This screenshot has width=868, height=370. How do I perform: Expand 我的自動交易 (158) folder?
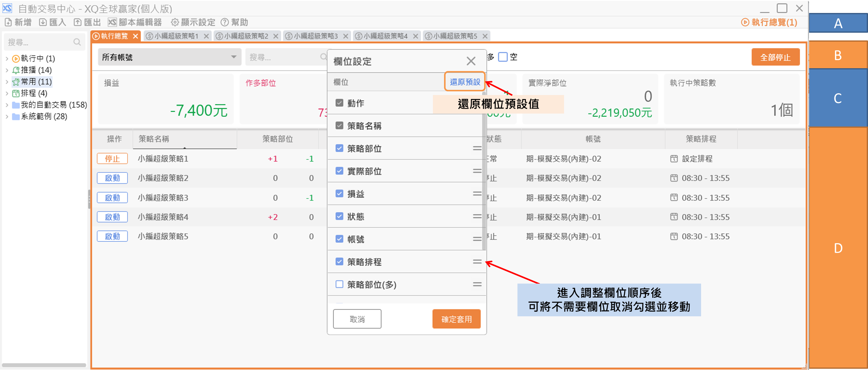pos(7,105)
